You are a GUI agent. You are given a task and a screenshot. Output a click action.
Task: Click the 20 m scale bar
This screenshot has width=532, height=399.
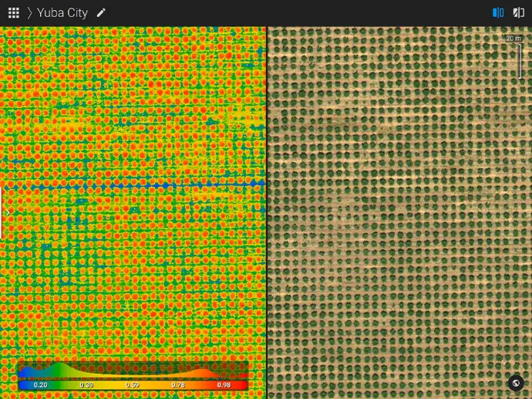coord(515,57)
